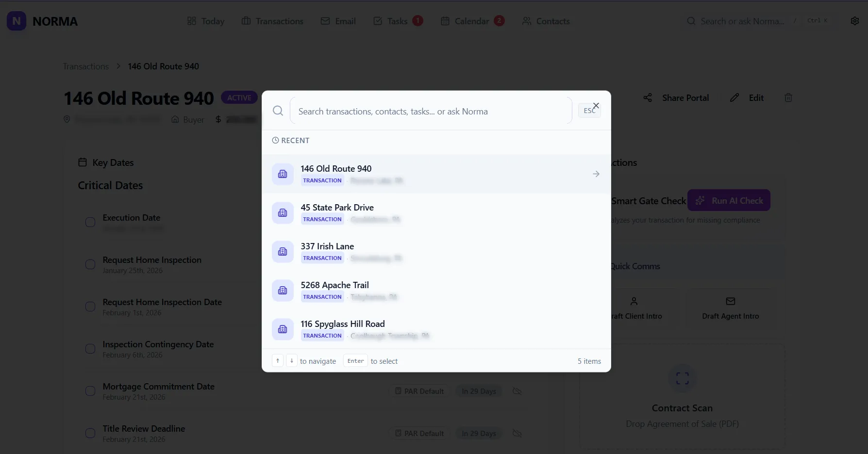Toggle visibility for Mortgage Commitment Date

click(517, 391)
